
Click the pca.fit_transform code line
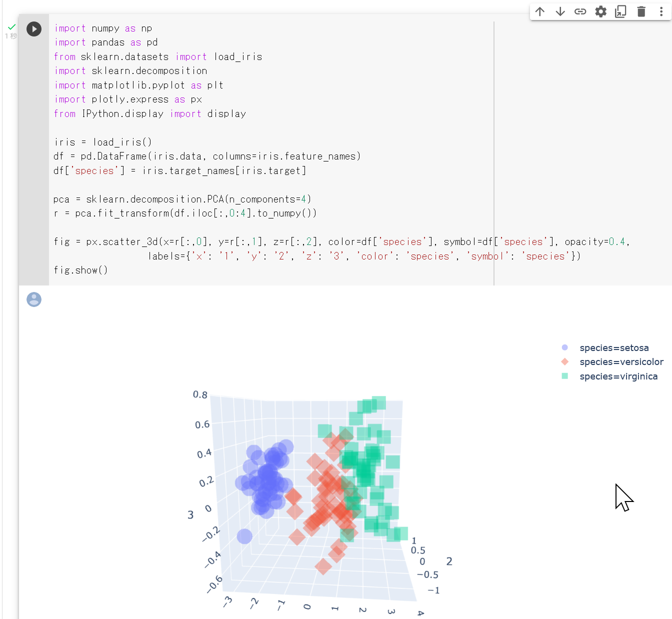point(185,213)
